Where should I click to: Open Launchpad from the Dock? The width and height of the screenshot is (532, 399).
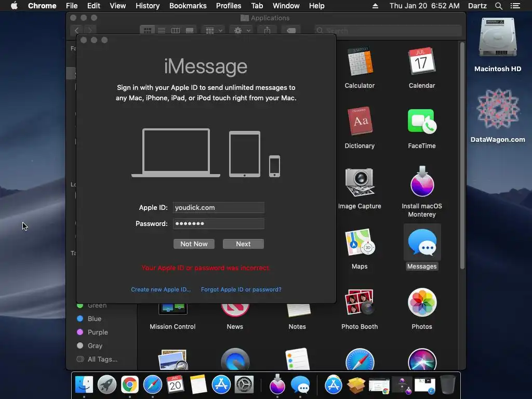tap(107, 385)
